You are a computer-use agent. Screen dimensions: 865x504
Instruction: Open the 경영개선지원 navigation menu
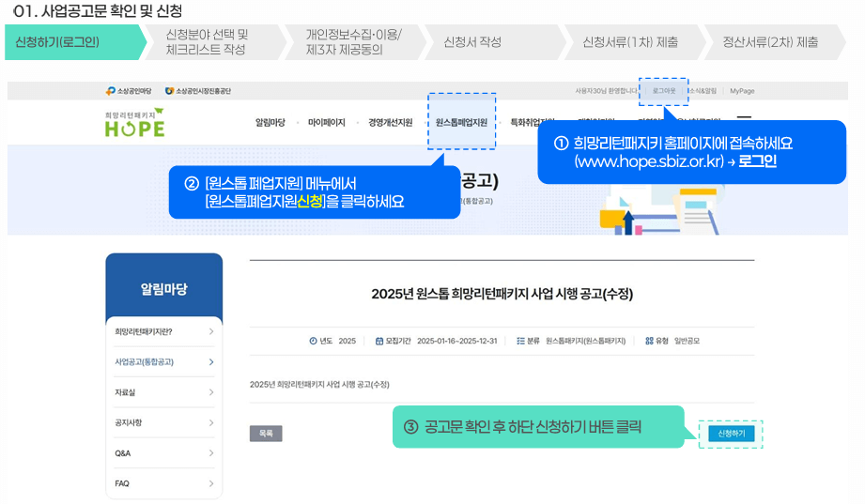click(x=391, y=122)
